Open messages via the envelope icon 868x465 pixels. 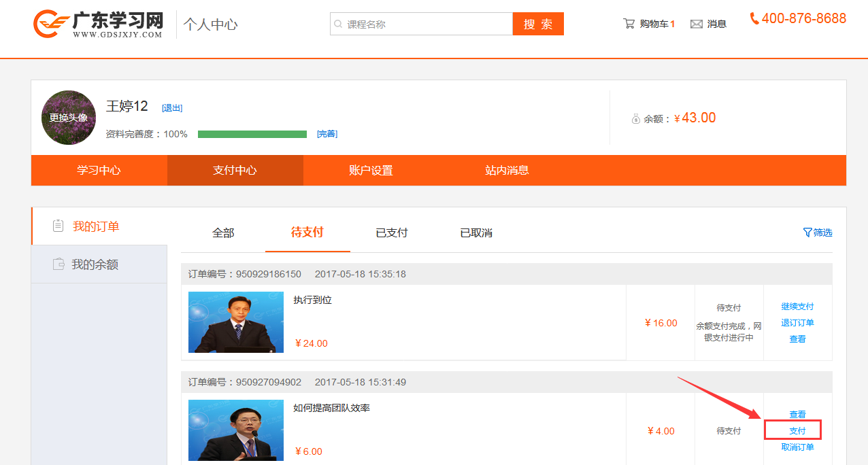click(697, 24)
